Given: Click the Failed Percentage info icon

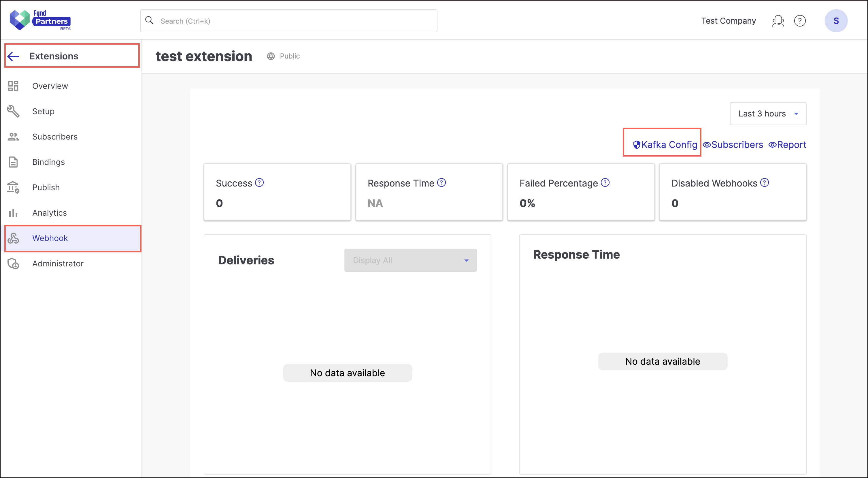Looking at the screenshot, I should (605, 182).
